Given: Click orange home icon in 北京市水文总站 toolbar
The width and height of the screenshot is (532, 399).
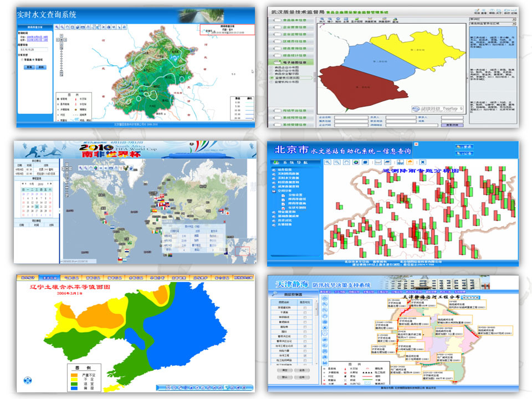Looking at the screenshot, I should coord(410,162).
